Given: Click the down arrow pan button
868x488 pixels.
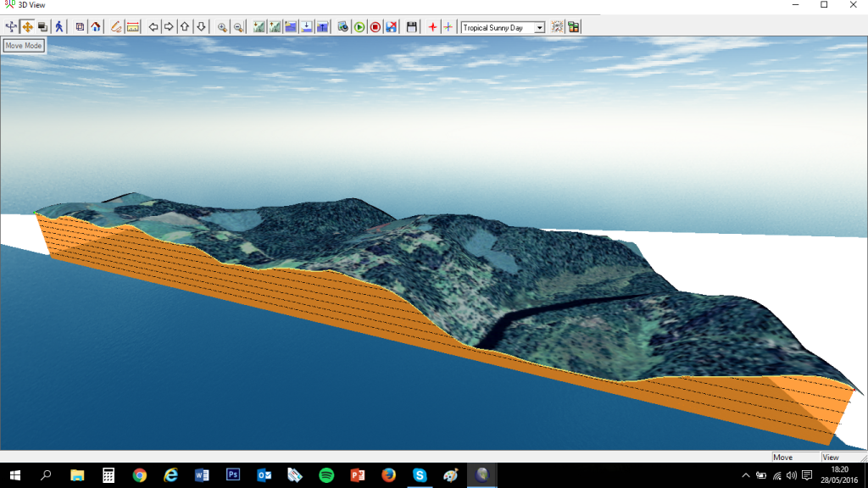Looking at the screenshot, I should coord(201,27).
